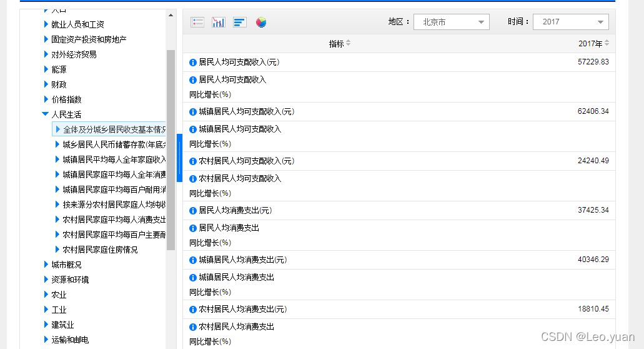Open the 运输和邮电 category

70,340
